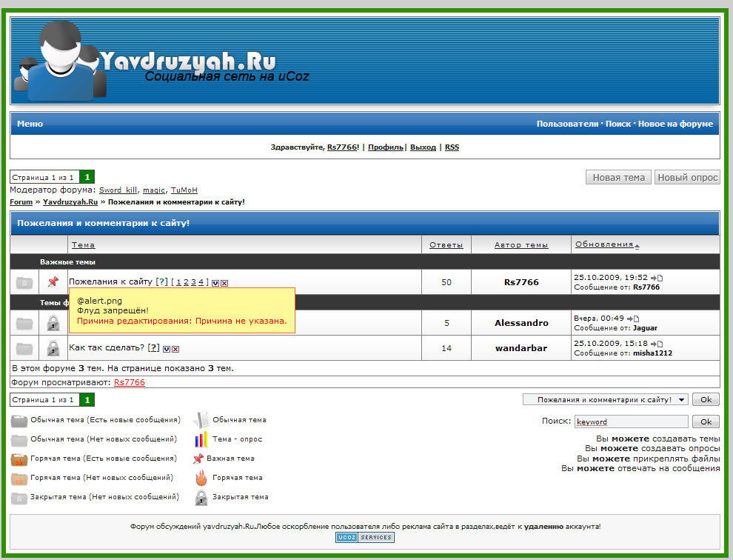The width and height of the screenshot is (733, 560).
Task: Click the [?] link after Как так сделать?
Action: (x=154, y=347)
